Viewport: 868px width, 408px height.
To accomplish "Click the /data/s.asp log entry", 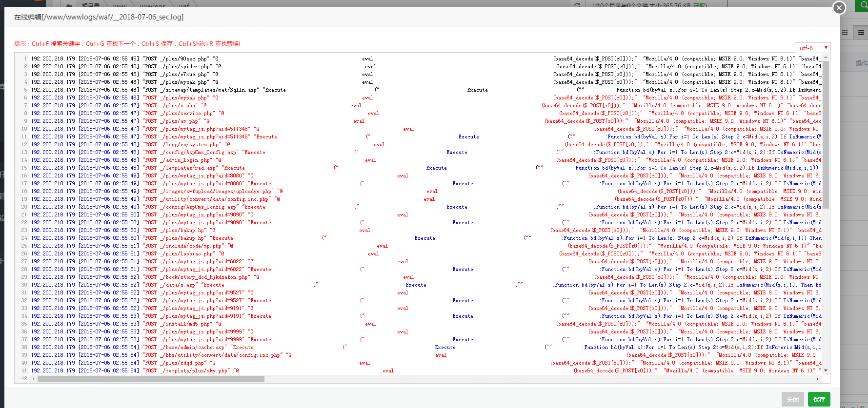I will [x=426, y=285].
